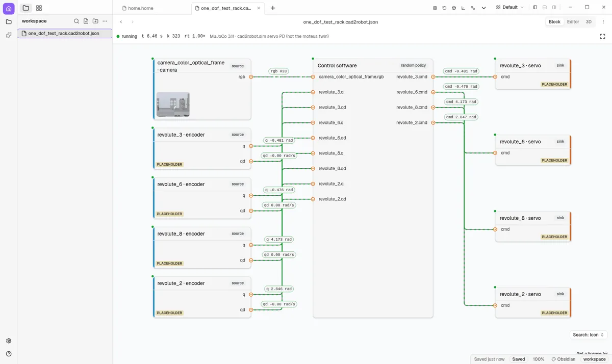Expand the toolbar overflow chevron
This screenshot has height=364, width=612.
point(484,8)
